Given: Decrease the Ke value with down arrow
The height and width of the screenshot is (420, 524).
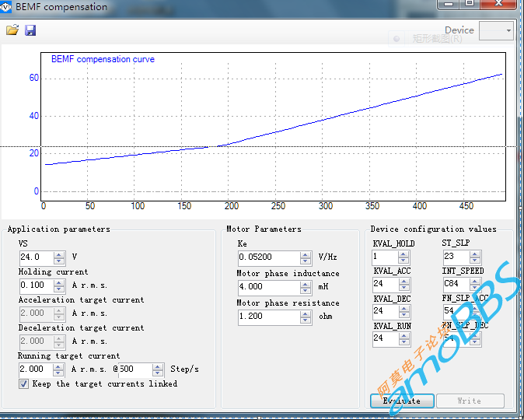Looking at the screenshot, I should 306,261.
